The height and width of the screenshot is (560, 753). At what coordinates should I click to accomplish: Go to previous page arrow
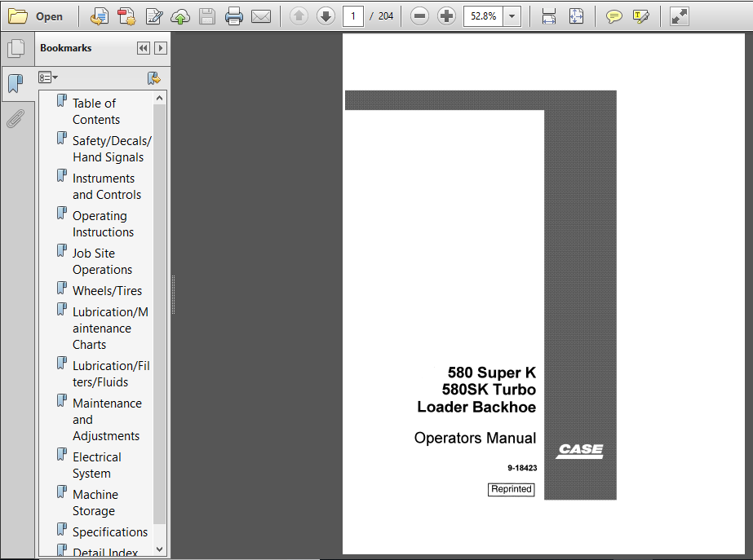[299, 16]
